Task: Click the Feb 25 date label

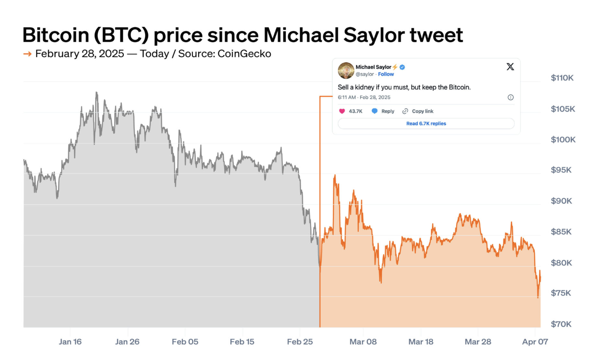Action: click(x=300, y=341)
